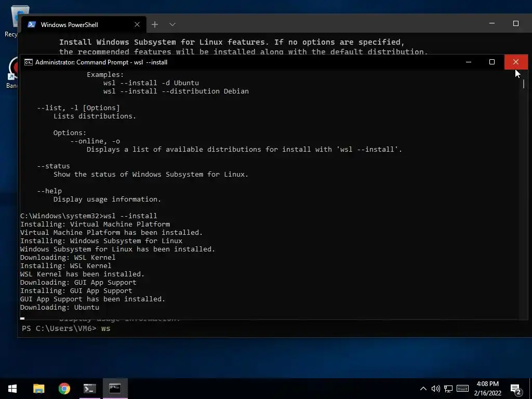
Task: Click the '--list, -l [Options]' line
Action: click(78, 108)
